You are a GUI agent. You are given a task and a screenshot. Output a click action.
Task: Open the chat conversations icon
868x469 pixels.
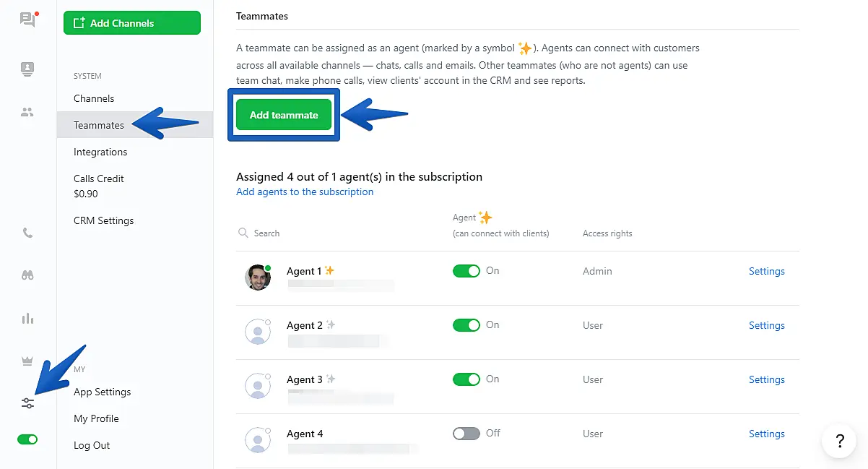tap(27, 20)
